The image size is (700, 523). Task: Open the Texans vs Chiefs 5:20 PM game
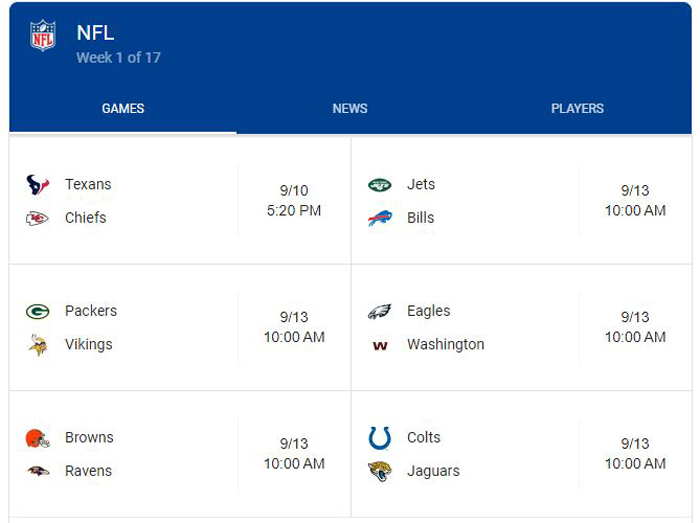180,201
